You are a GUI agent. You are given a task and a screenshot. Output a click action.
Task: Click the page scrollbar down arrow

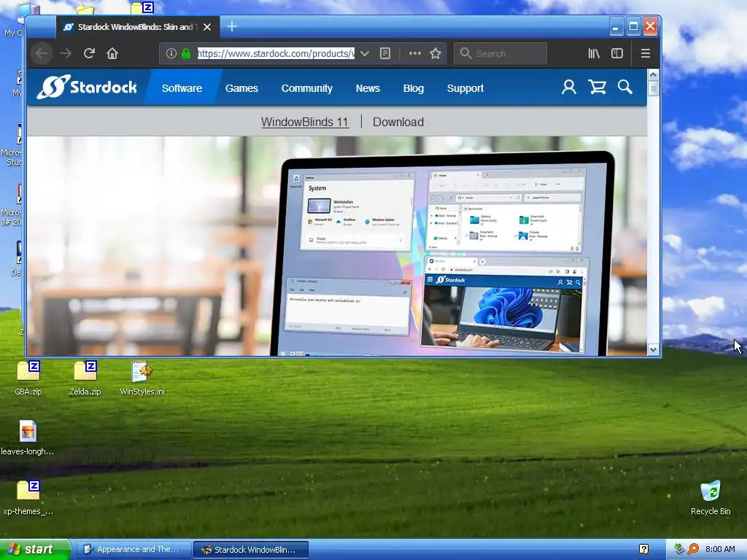[653, 350]
